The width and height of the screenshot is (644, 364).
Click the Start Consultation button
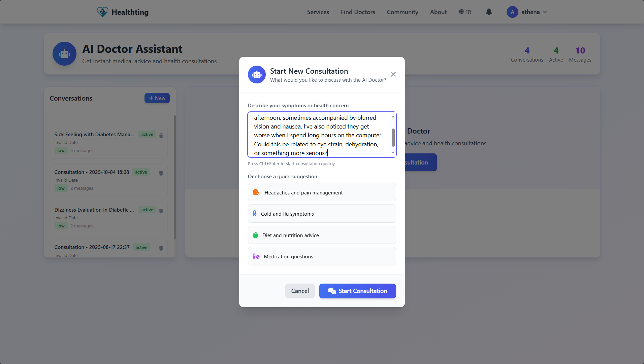(357, 291)
